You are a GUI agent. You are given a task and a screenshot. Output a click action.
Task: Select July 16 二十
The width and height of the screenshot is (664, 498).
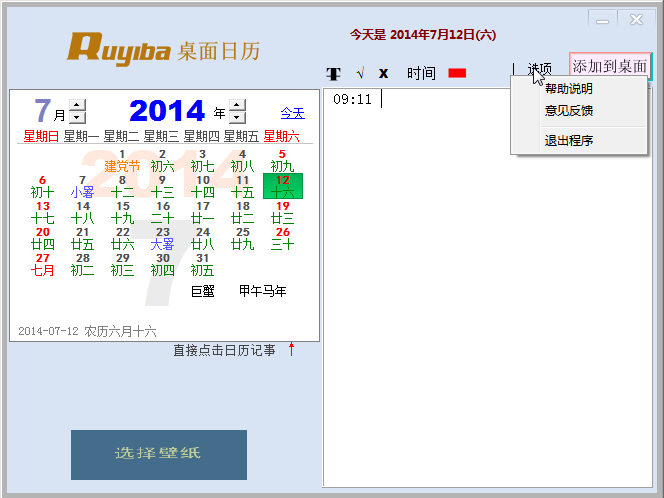(x=162, y=213)
